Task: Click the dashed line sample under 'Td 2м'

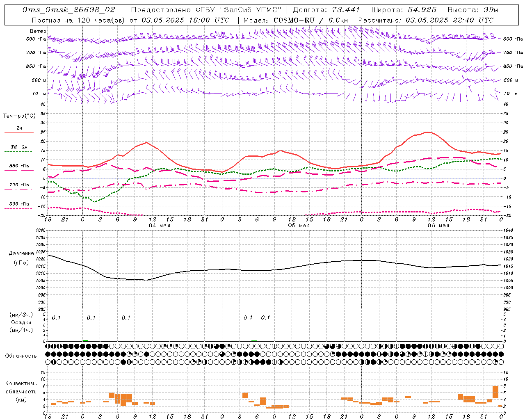Action: pyautogui.click(x=19, y=152)
